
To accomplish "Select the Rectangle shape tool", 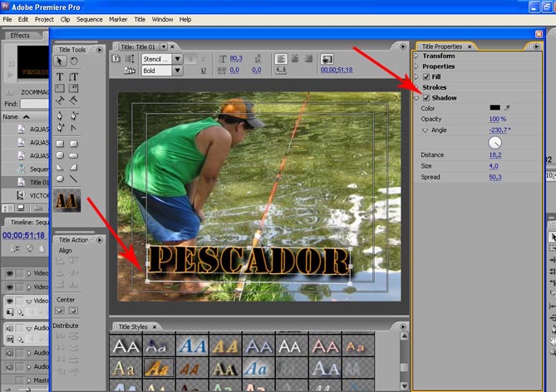I will pos(60,142).
